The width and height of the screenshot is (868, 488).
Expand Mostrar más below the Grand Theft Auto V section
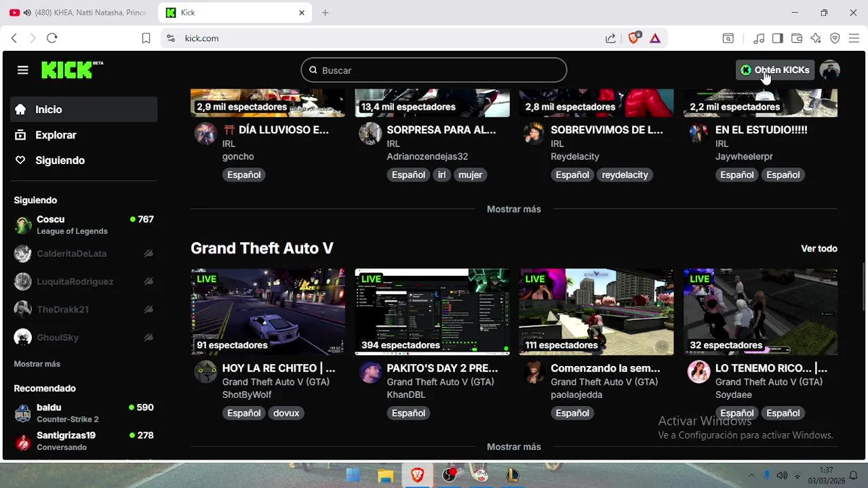[x=513, y=447]
